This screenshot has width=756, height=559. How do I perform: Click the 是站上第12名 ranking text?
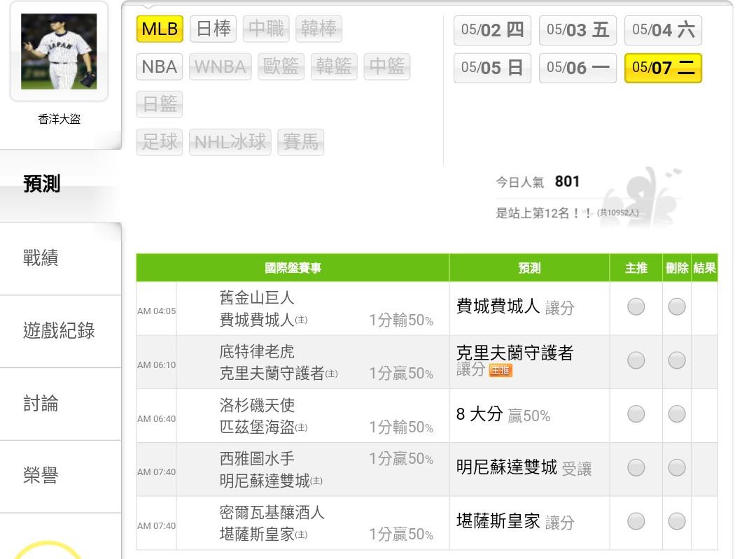point(568,213)
